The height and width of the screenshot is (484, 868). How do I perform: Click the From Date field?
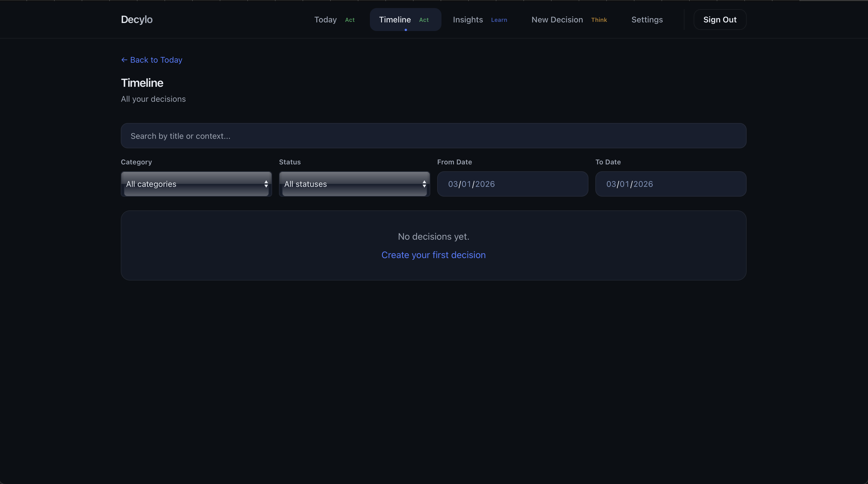click(x=513, y=184)
